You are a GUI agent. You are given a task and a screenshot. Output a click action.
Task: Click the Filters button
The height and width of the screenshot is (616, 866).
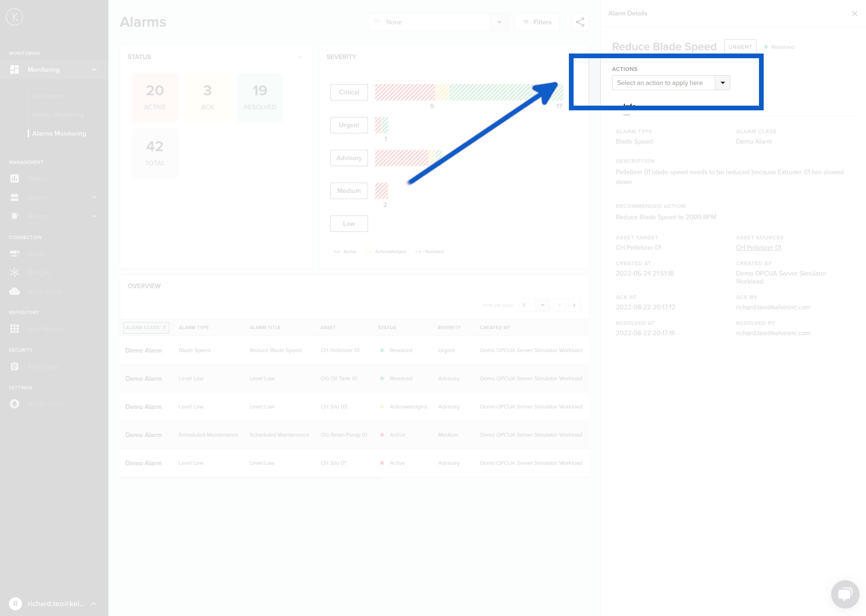(537, 22)
